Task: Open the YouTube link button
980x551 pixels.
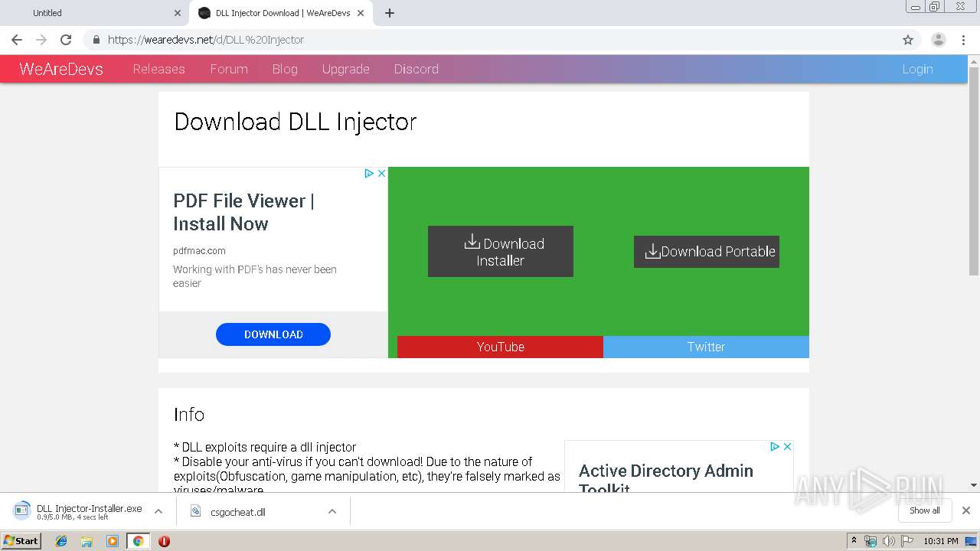Action: coord(500,347)
